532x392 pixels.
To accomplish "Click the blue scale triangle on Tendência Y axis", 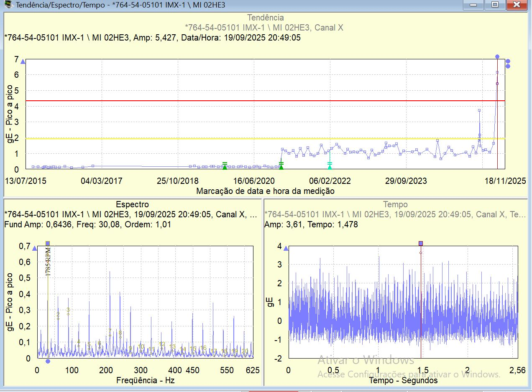I will pos(23,62).
